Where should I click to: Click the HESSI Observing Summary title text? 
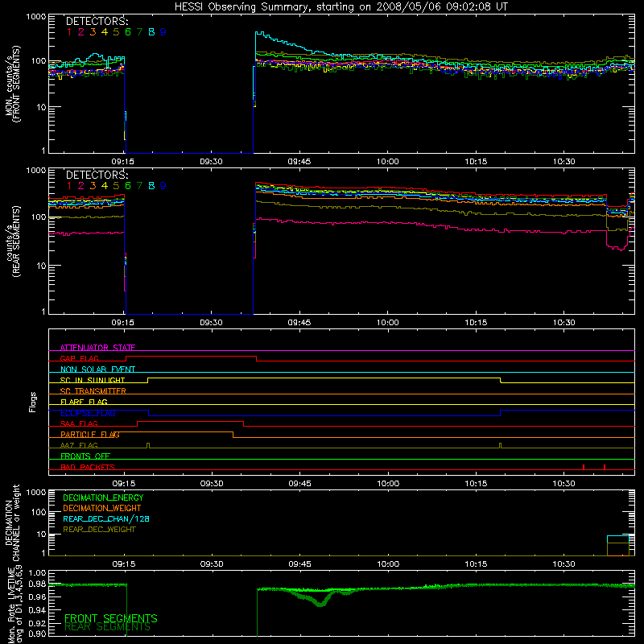coord(341,6)
